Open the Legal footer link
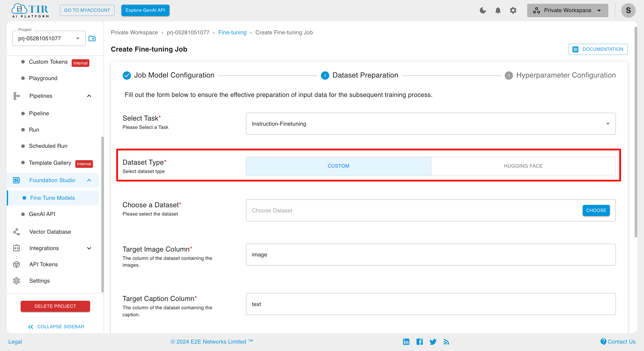 pyautogui.click(x=15, y=341)
